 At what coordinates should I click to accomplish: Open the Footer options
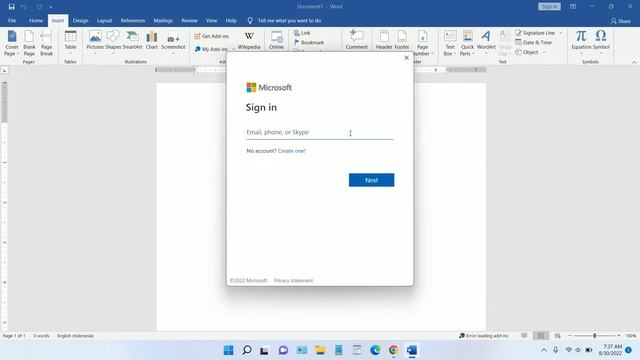coord(402,40)
